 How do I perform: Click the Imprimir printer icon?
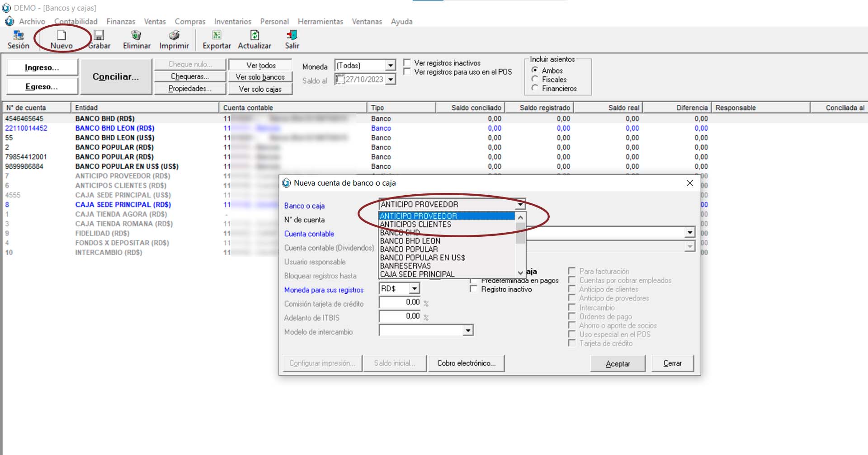coord(174,35)
